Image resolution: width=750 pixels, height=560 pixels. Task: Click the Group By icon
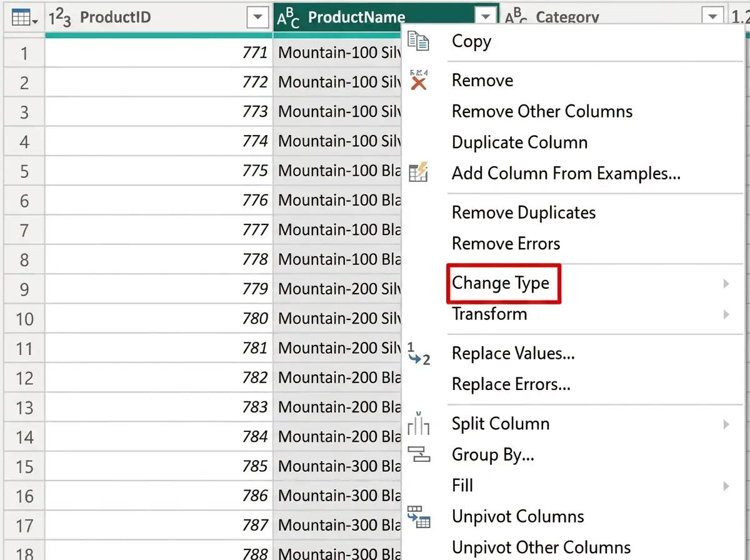click(x=418, y=454)
